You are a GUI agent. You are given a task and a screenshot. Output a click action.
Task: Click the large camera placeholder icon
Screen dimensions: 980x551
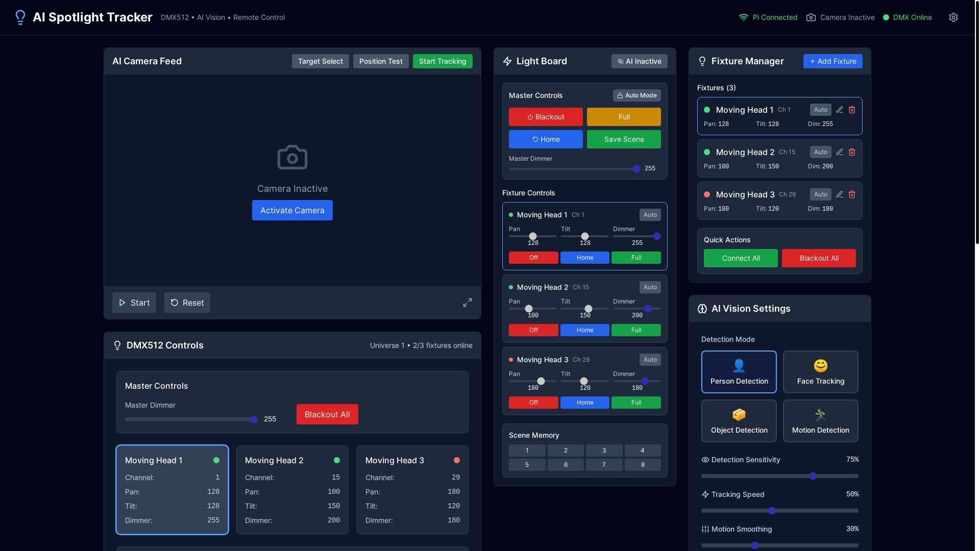[x=292, y=157]
